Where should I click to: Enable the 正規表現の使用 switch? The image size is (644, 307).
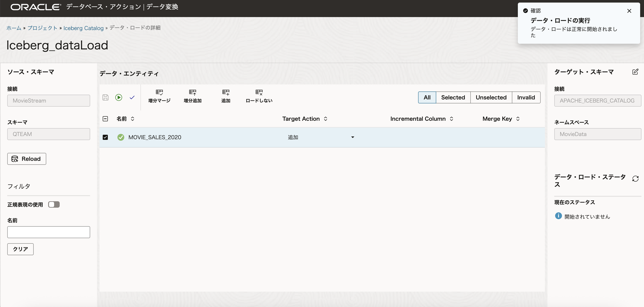pyautogui.click(x=54, y=204)
